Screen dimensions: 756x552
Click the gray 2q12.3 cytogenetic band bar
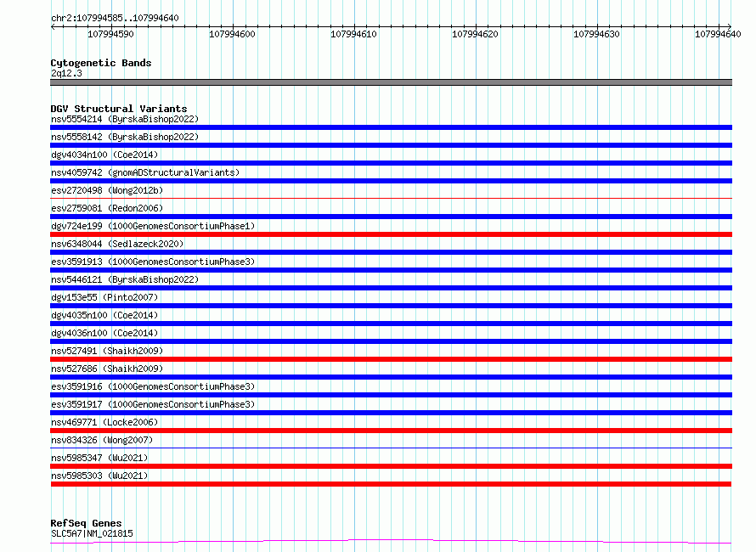pyautogui.click(x=391, y=82)
